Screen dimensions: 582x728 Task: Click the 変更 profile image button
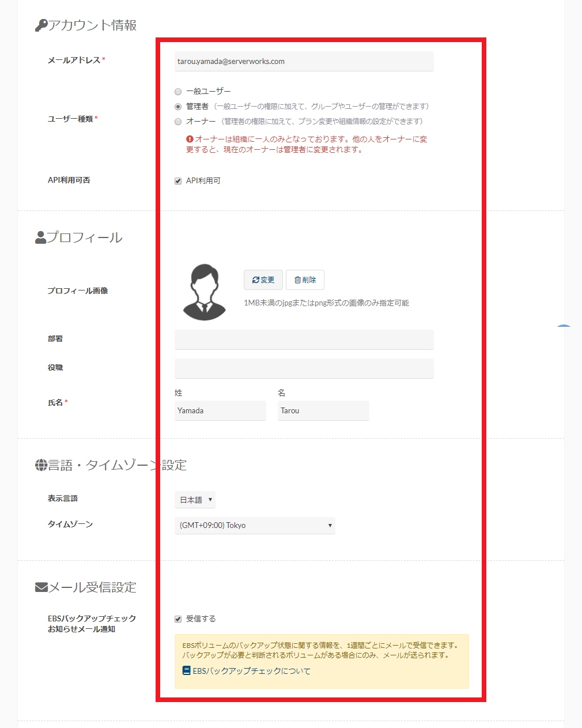click(263, 280)
